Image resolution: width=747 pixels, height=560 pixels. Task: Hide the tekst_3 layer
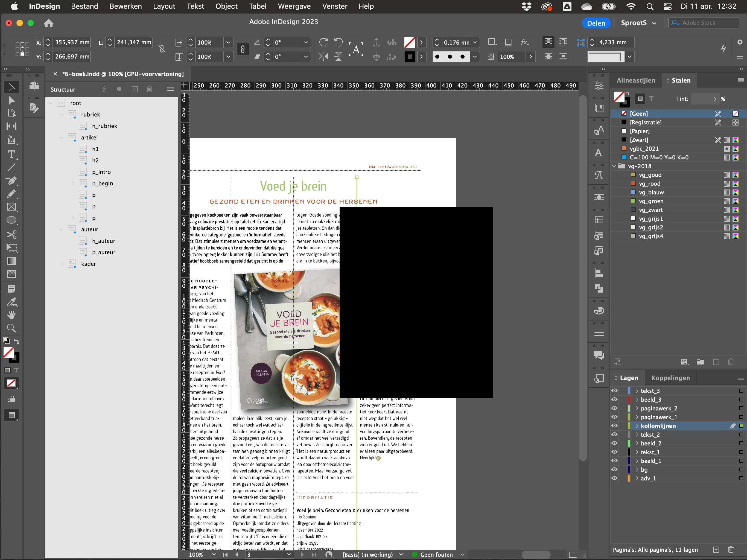pos(614,391)
